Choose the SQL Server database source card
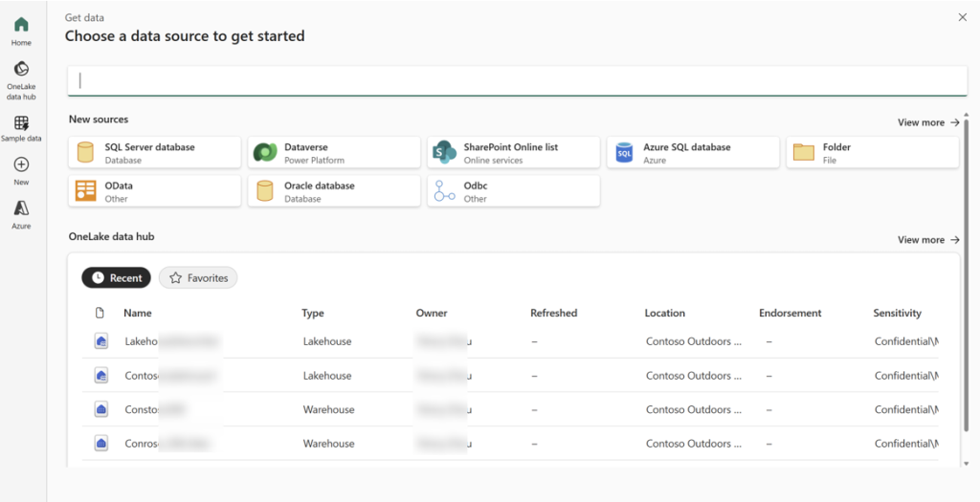The image size is (980, 502). click(154, 152)
